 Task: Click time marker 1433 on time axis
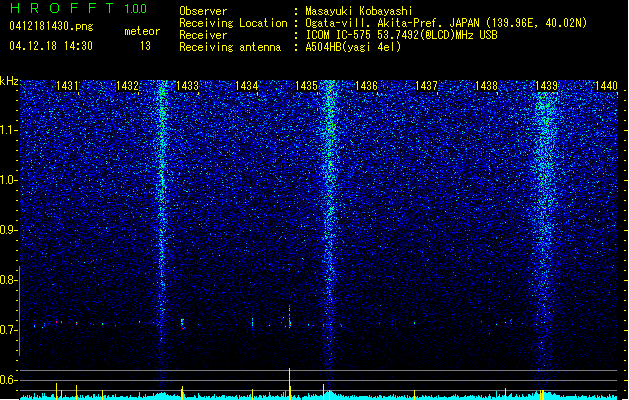187,85
